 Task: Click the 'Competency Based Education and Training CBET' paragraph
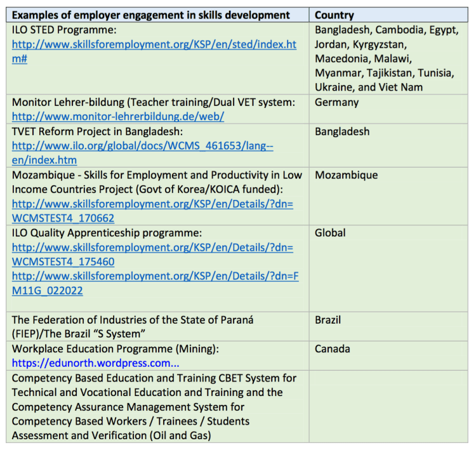pos(154,406)
